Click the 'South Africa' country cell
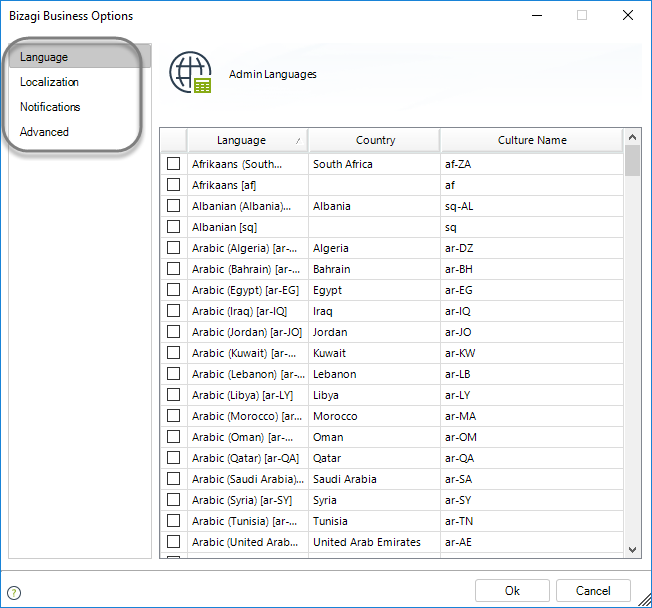 [x=374, y=164]
